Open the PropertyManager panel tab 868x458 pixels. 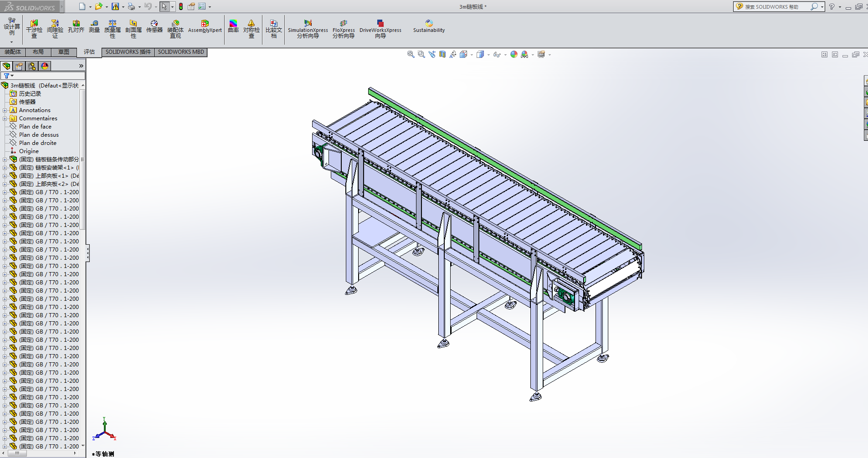click(x=19, y=66)
